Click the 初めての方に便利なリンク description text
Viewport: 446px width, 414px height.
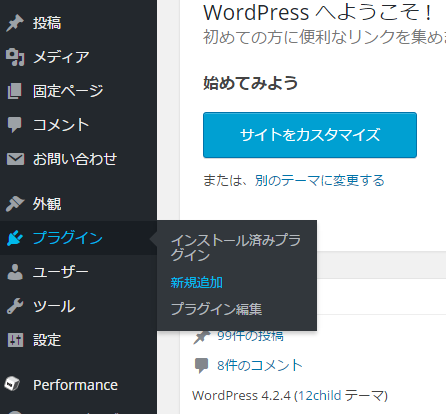[324, 37]
